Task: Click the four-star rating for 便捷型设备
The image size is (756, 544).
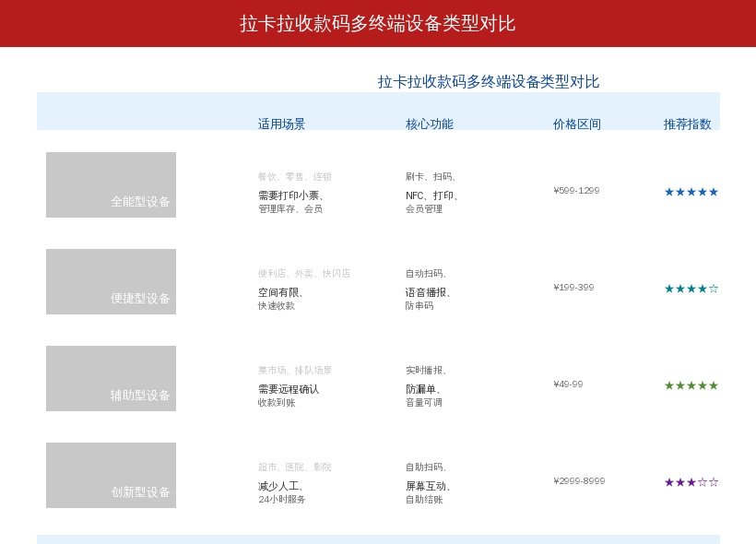Action: click(691, 289)
